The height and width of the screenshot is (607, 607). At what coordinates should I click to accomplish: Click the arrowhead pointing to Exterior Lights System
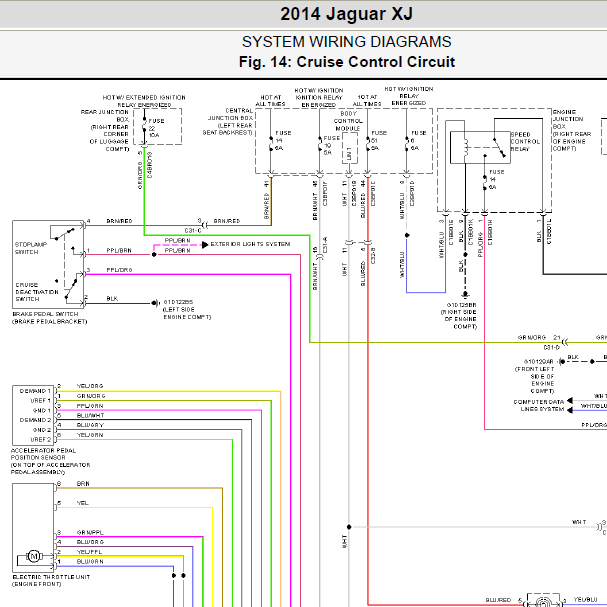point(205,245)
